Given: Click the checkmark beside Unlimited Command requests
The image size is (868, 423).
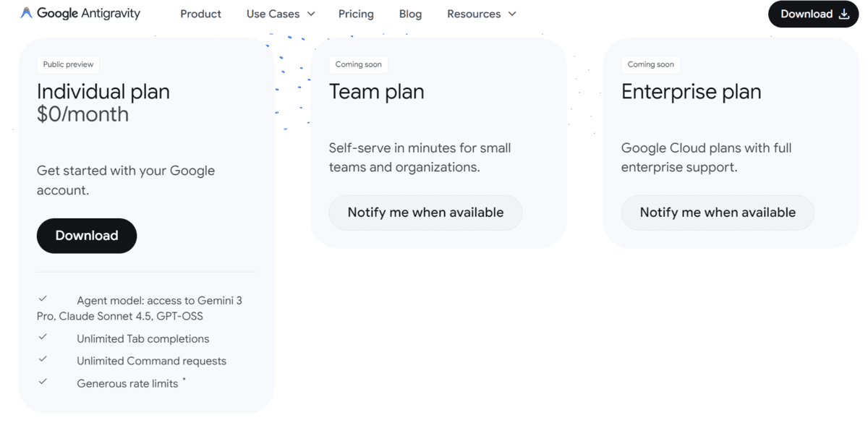Looking at the screenshot, I should [x=43, y=359].
